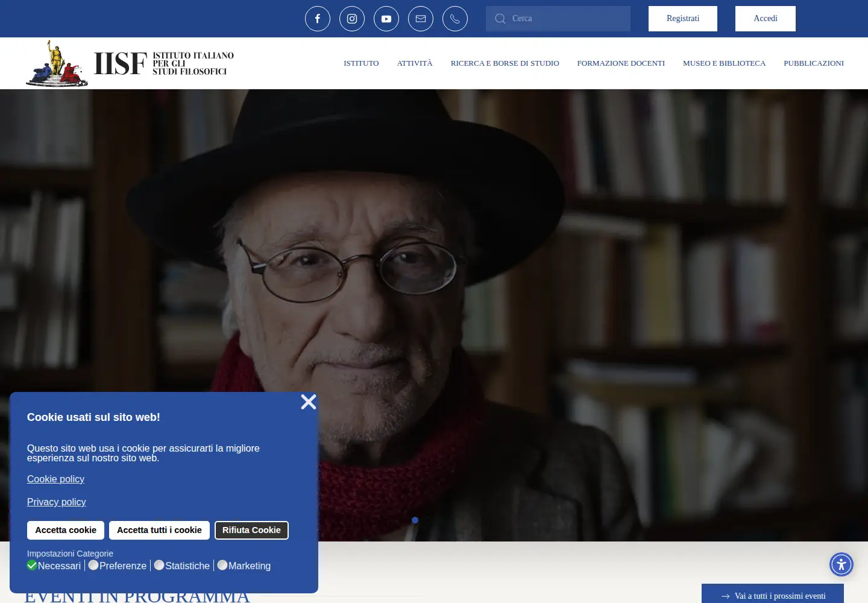Open the Istituto menu
Viewport: 868px width, 603px height.
[x=361, y=63]
